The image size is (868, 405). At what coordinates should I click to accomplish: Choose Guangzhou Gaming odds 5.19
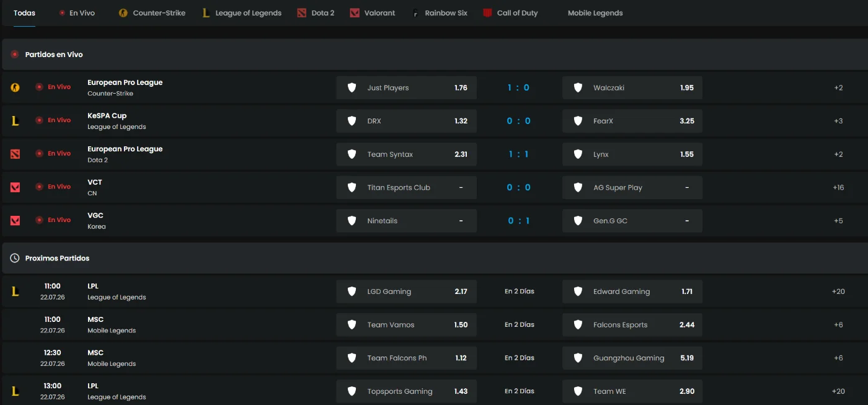tap(632, 358)
